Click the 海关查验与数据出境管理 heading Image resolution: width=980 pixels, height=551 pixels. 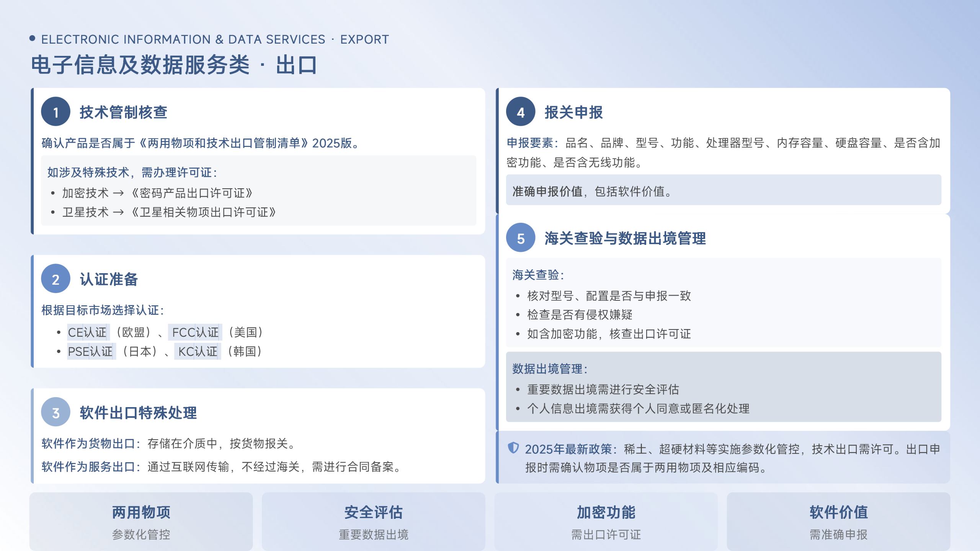click(x=625, y=238)
